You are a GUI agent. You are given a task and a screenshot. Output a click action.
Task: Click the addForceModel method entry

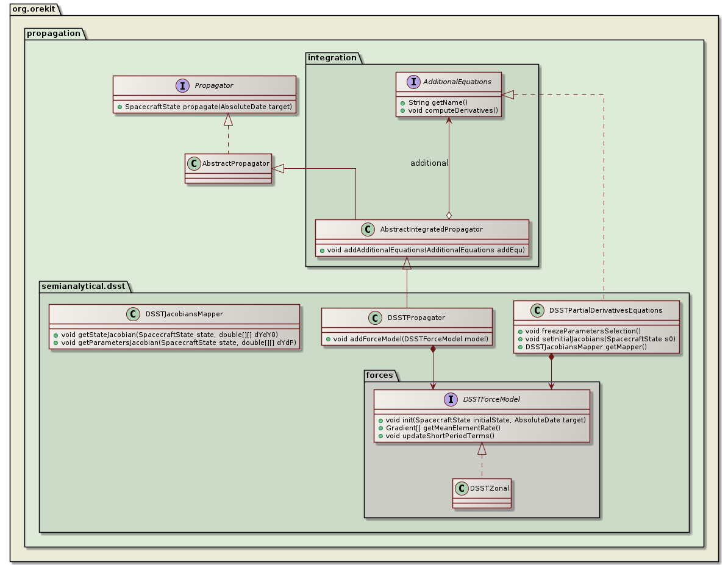pyautogui.click(x=407, y=338)
